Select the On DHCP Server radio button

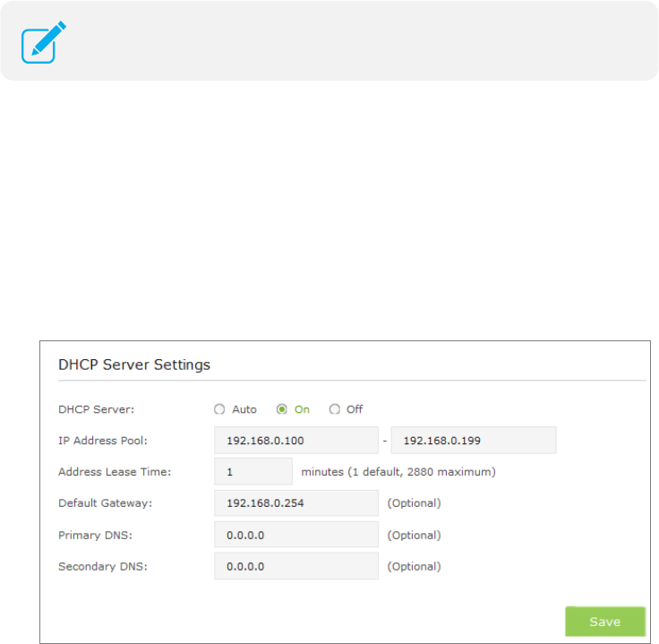(281, 409)
